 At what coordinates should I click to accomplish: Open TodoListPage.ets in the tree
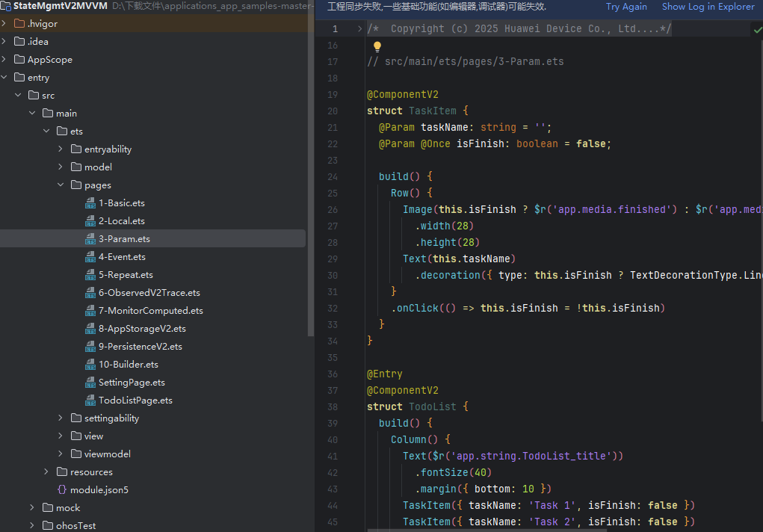(x=135, y=400)
